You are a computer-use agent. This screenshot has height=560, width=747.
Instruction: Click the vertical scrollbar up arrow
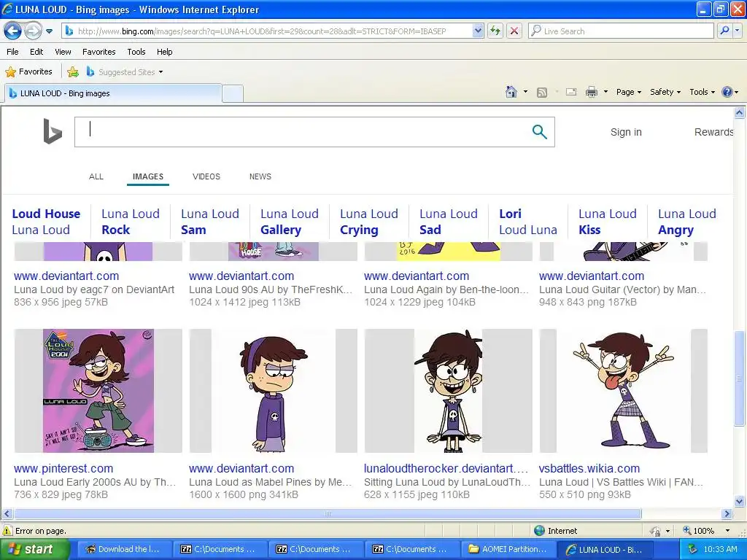(x=740, y=113)
